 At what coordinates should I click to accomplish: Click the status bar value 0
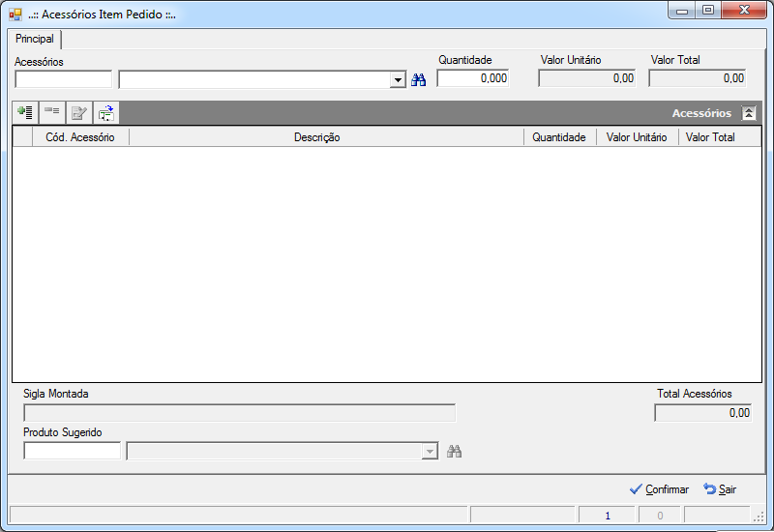660,516
